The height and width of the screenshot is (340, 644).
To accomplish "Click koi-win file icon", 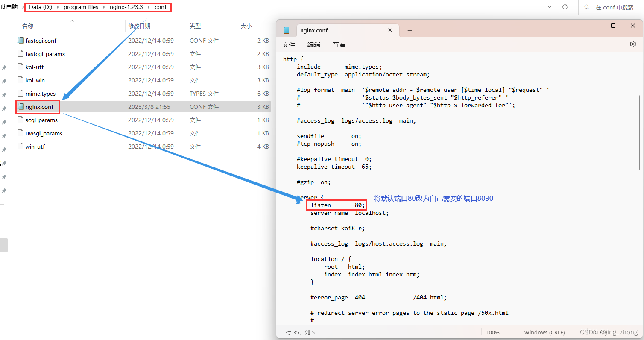I will (20, 80).
